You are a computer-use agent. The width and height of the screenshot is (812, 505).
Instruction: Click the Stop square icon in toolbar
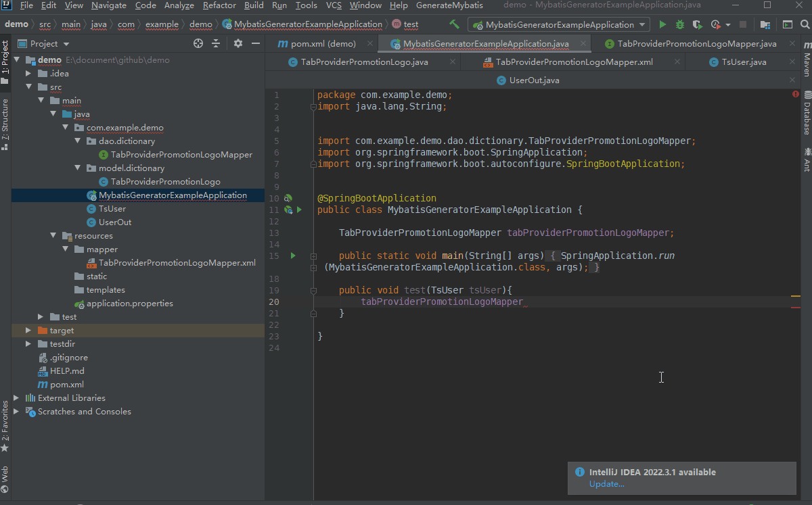744,24
